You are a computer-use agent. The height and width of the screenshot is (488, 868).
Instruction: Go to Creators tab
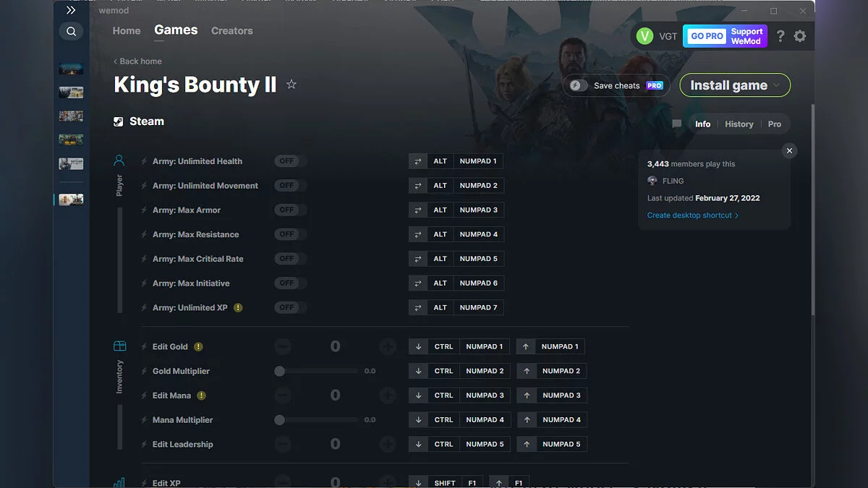coord(232,30)
